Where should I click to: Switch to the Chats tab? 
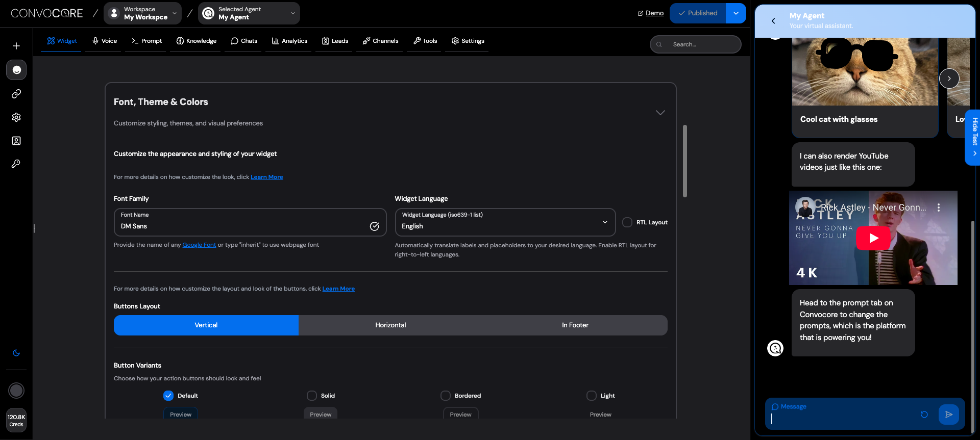(244, 41)
